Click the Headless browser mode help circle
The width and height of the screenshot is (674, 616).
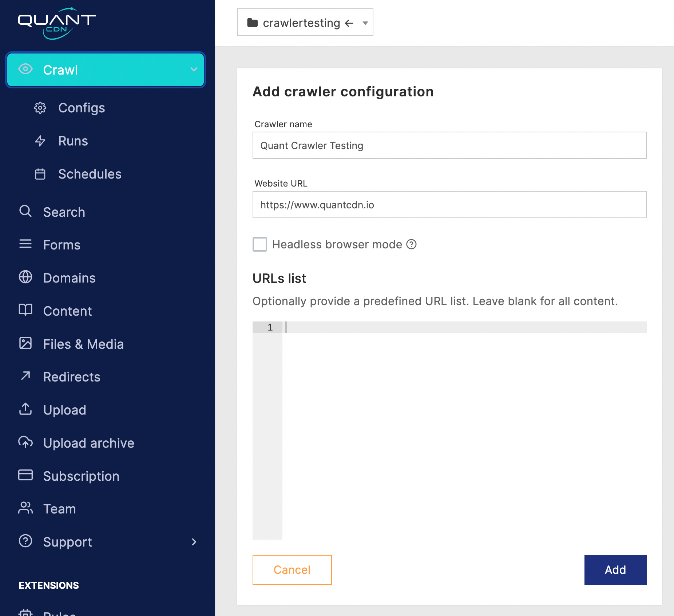412,245
